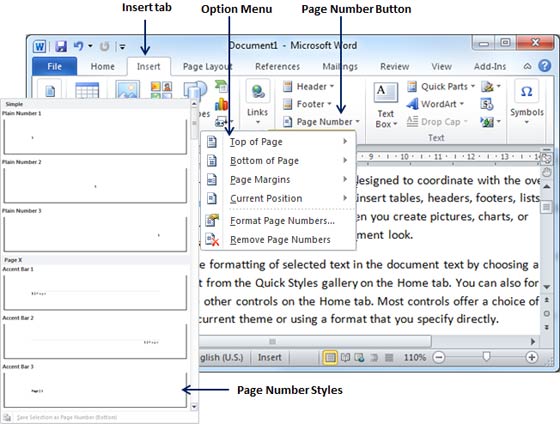Toggle the Insert mode status bar indicator
The image size is (560, 424).
pos(269,357)
